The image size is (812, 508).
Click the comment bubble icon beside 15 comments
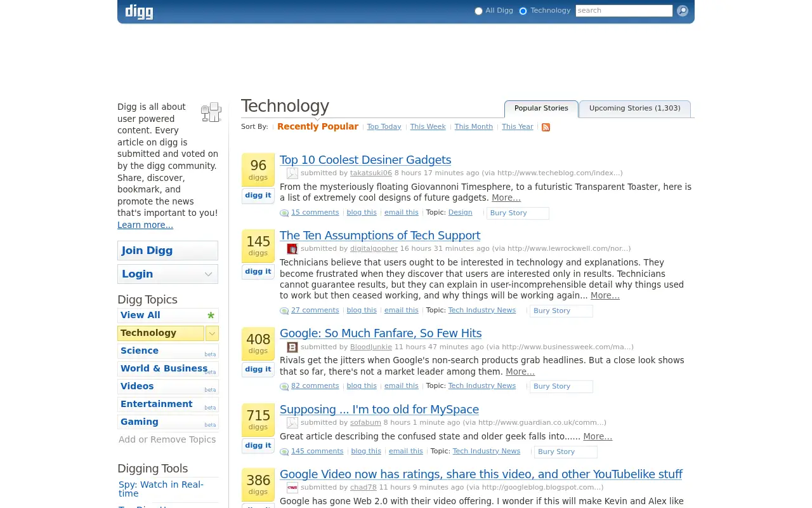284,213
